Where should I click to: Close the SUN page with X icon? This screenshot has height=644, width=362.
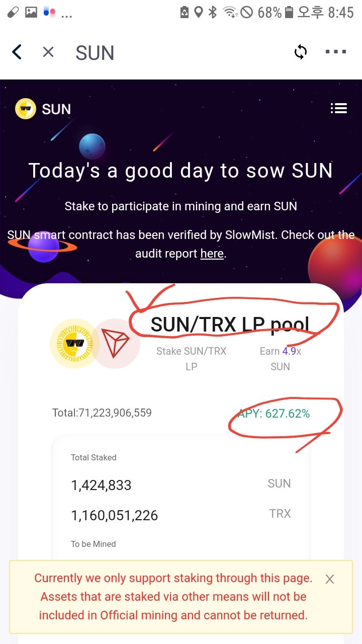tap(48, 52)
